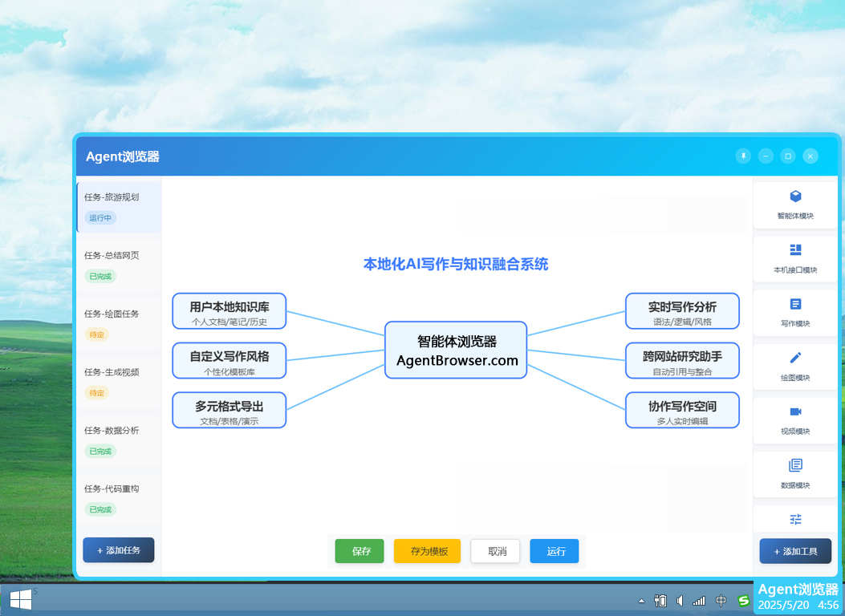Screen dimensions: 845x616
Task: Click the Agent浏览器 window title
Action: 123,156
